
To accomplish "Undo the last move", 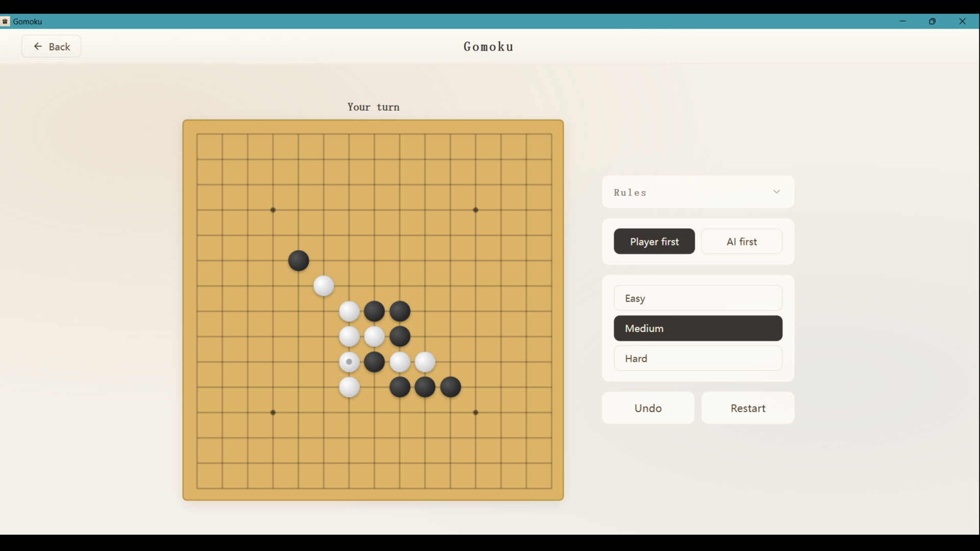I will coord(648,408).
